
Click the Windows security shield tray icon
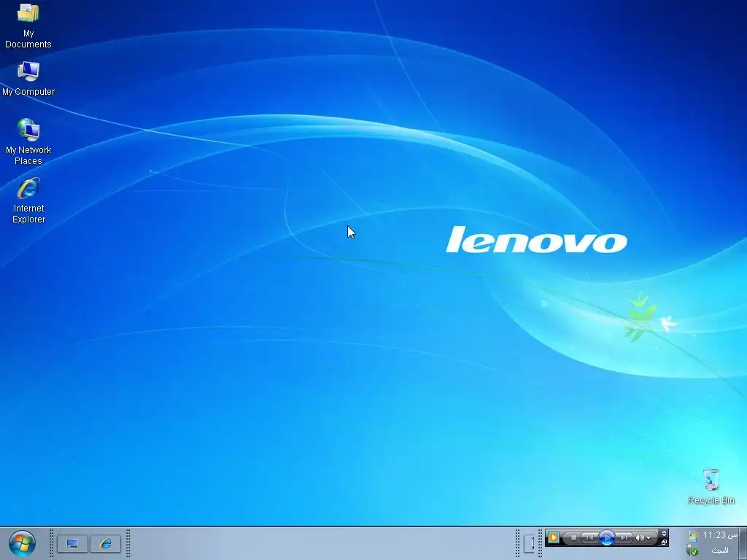pos(693,536)
